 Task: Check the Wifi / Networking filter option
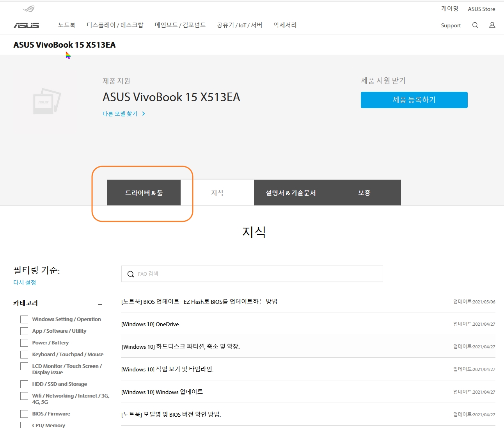click(x=24, y=396)
